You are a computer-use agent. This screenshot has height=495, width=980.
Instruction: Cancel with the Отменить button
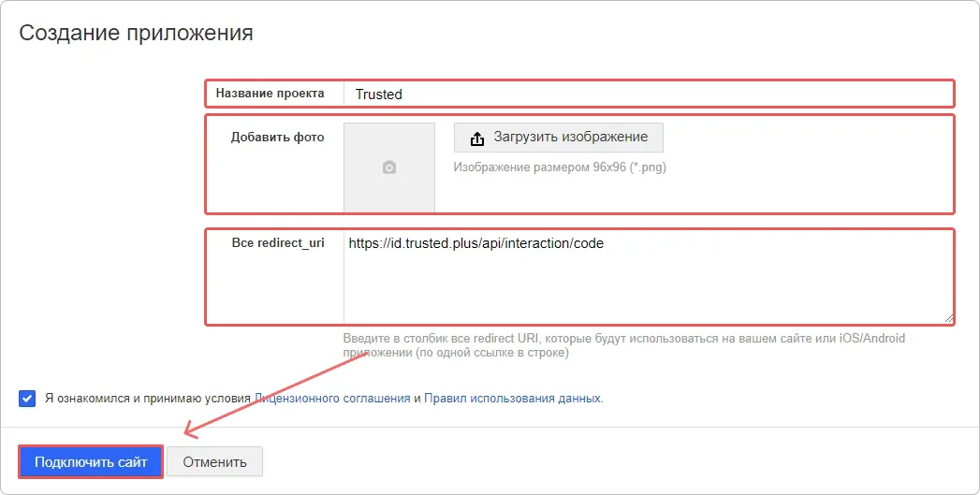click(214, 461)
